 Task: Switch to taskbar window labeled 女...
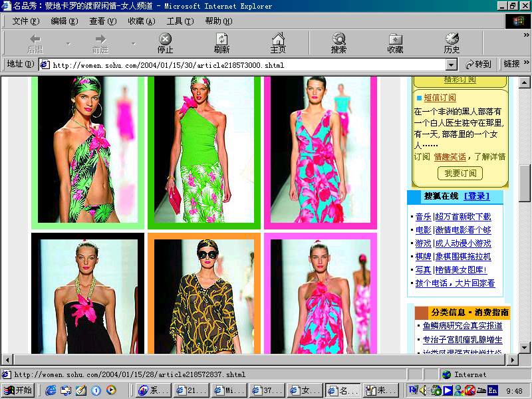coord(305,390)
